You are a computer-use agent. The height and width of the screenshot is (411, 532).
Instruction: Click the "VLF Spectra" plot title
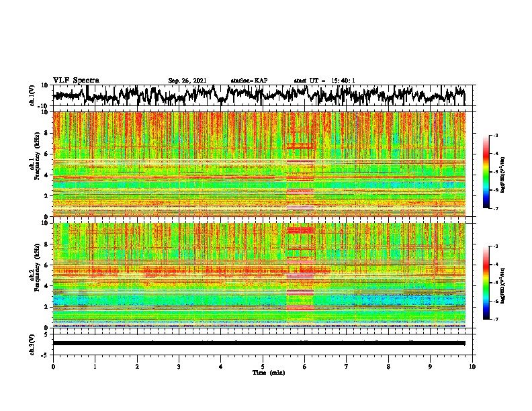pyautogui.click(x=76, y=81)
